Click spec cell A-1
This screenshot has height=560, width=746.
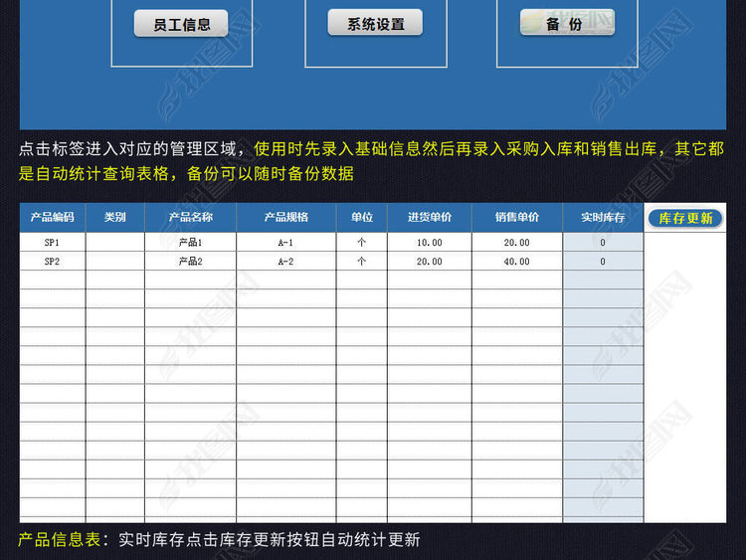[x=285, y=242]
